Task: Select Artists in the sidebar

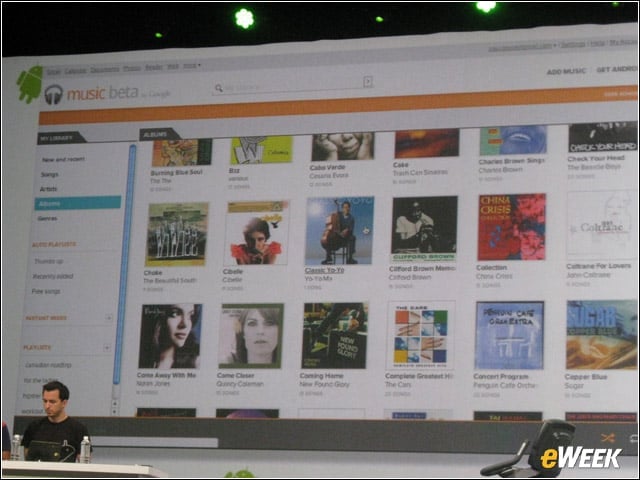Action: coord(48,189)
